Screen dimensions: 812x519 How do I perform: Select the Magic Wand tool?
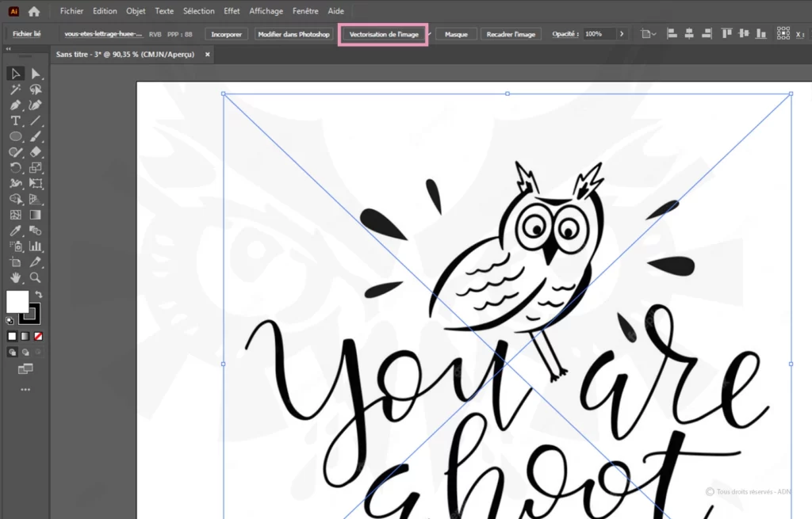(16, 90)
